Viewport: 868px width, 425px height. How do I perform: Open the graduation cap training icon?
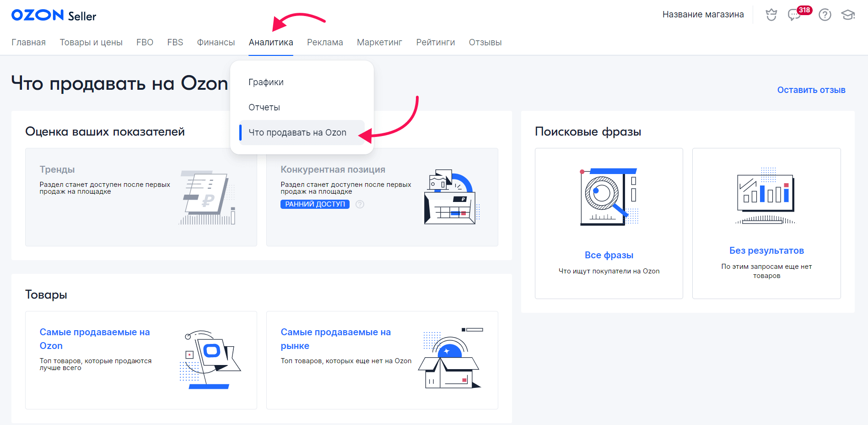848,15
